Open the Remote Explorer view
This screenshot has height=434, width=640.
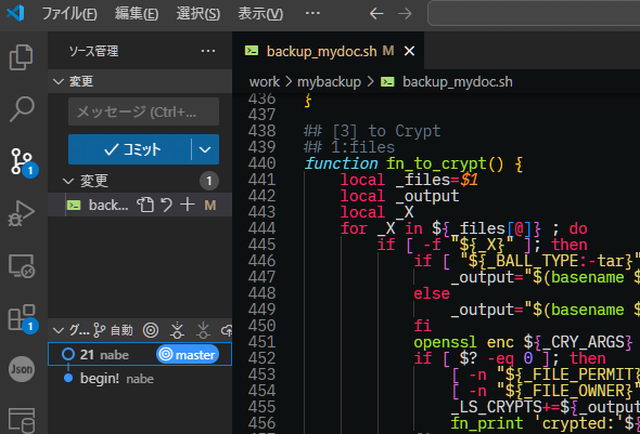coord(22,265)
